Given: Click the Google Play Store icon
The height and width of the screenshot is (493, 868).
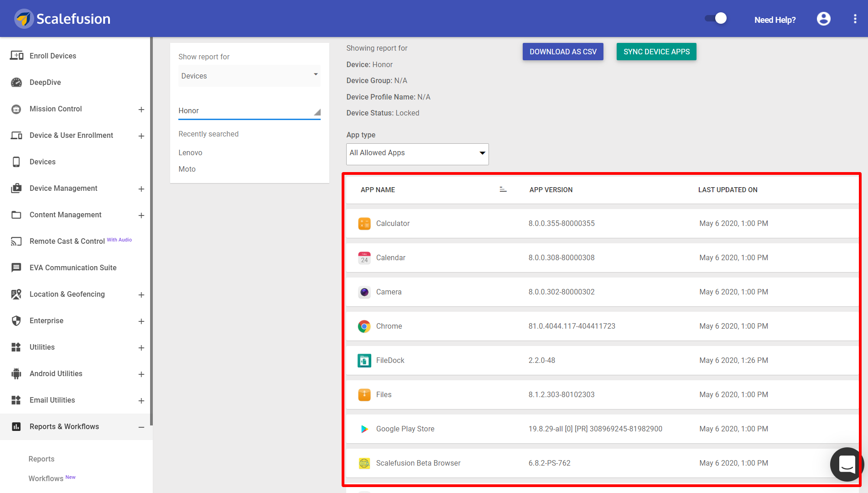Looking at the screenshot, I should 364,429.
